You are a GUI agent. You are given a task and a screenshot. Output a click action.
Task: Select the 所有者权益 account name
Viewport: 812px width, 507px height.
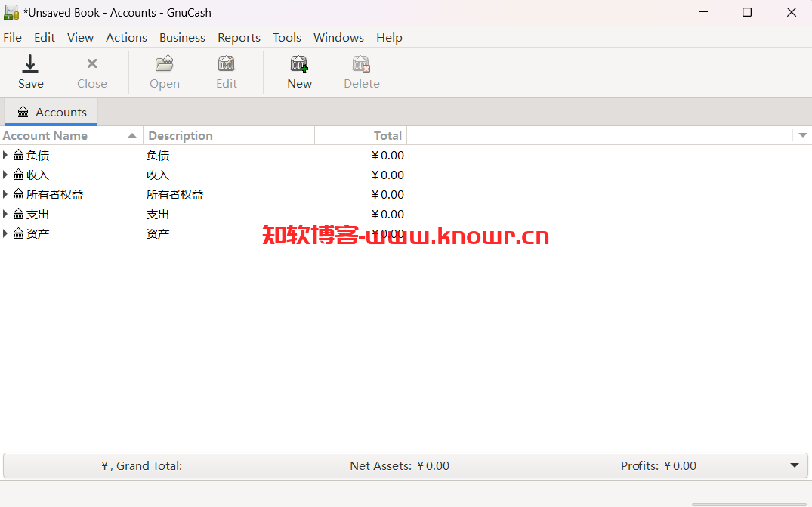(x=55, y=194)
